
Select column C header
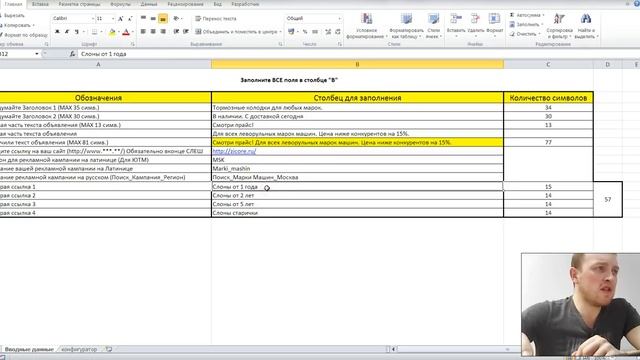[548, 64]
